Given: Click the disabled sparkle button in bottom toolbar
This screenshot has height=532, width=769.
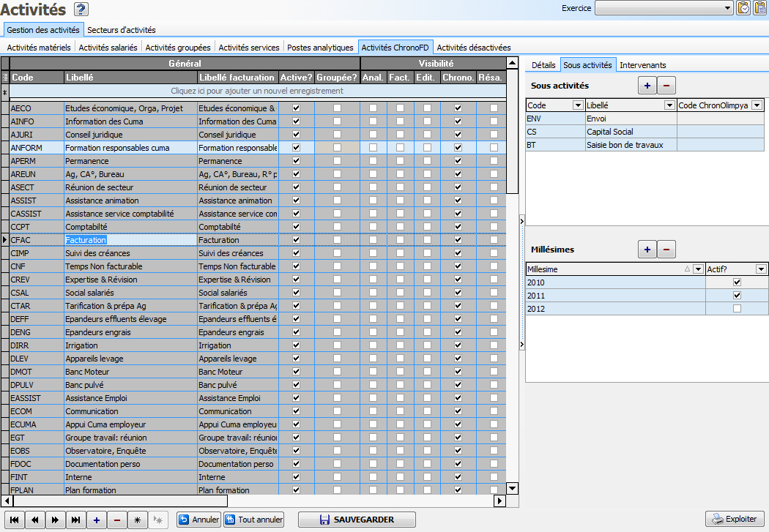Looking at the screenshot, I should [x=158, y=520].
